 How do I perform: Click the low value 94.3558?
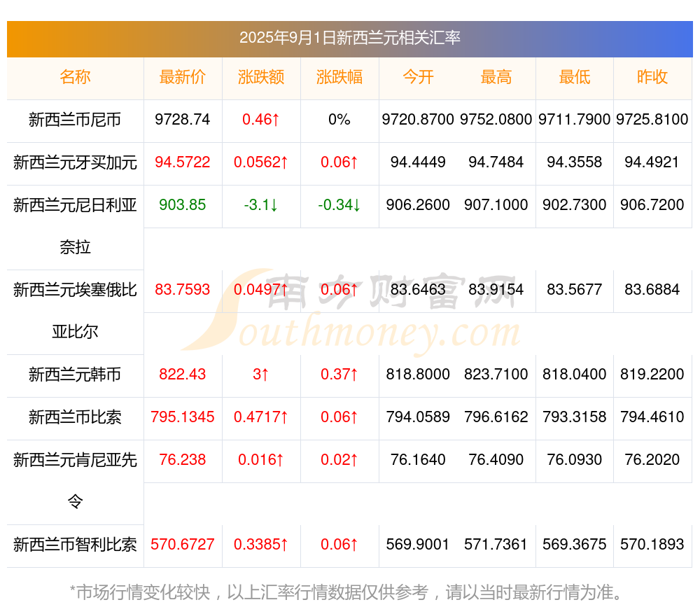[575, 162]
